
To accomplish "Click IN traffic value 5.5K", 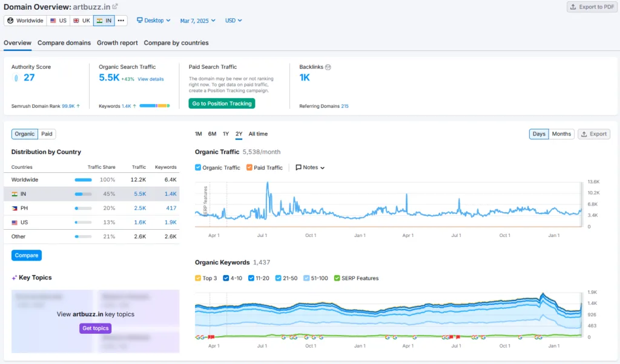I will click(140, 194).
